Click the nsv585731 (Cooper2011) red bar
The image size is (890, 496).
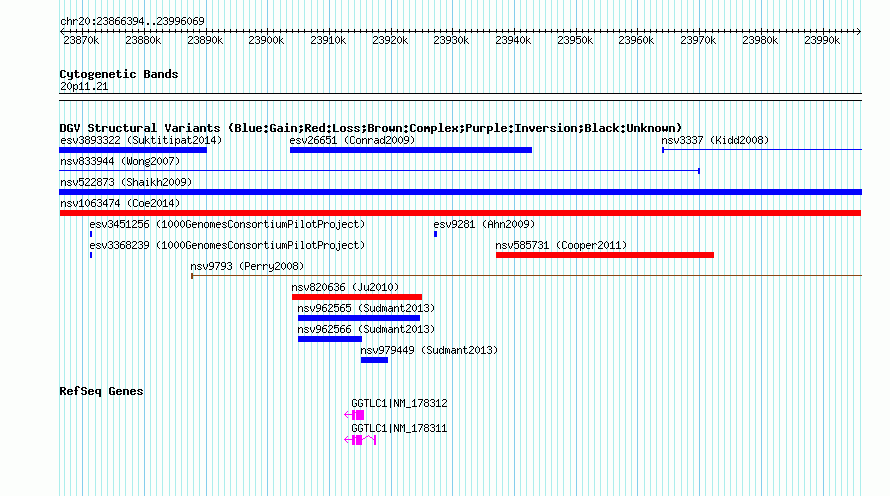coord(604,255)
